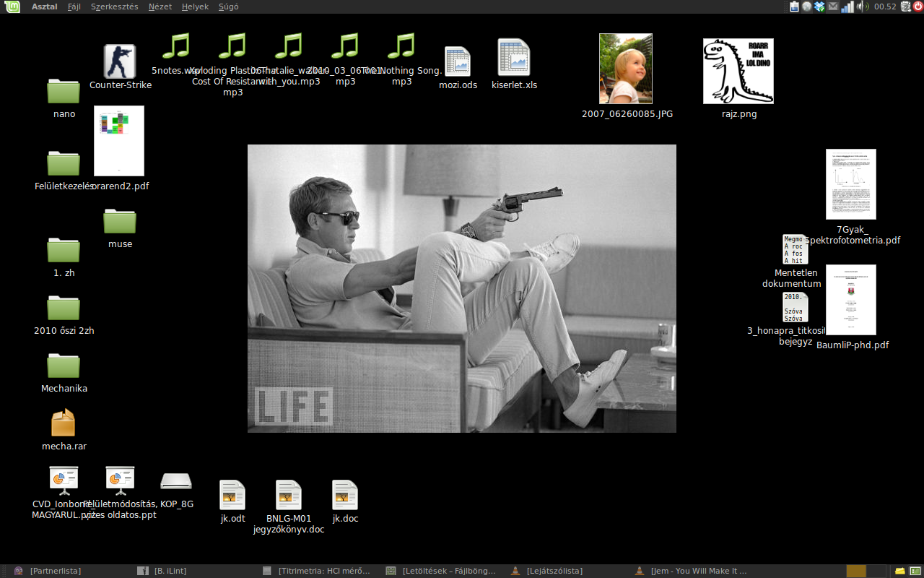The image size is (924, 578).
Task: Select the mecha.rar archive icon
Action: pos(64,423)
